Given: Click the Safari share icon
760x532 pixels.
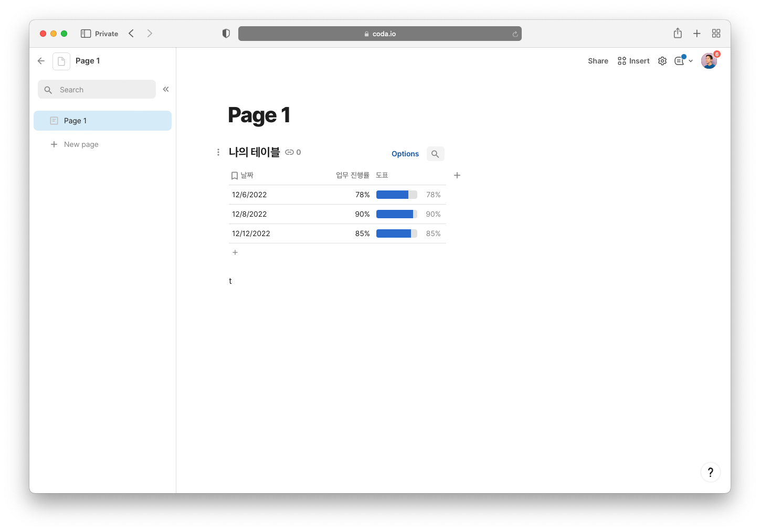Looking at the screenshot, I should coord(678,33).
